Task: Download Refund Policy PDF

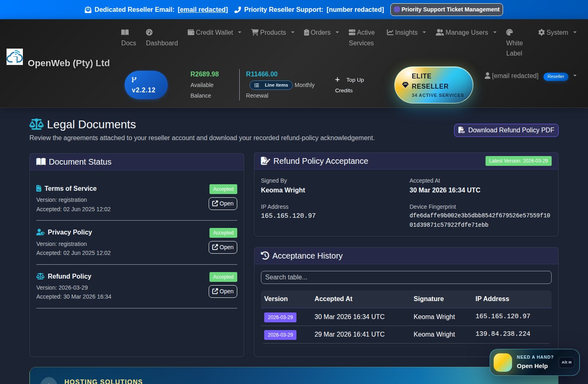Action: 506,130
